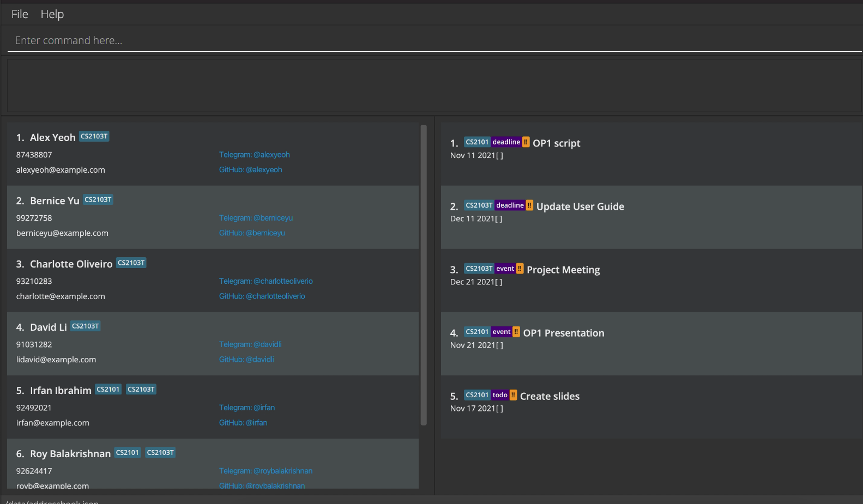
Task: Click email alexyeoh@example.com
Action: (61, 170)
